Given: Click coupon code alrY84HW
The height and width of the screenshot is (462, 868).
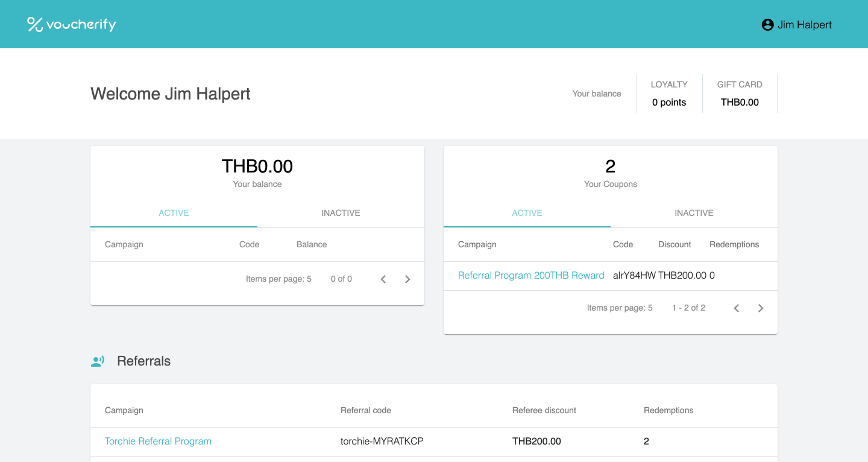Looking at the screenshot, I should [x=634, y=276].
